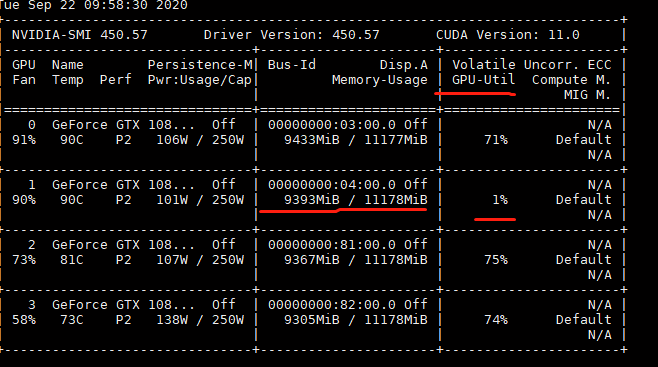Click GPU 0 memory 9433MiB / 11177MiB
658x367 pixels.
pos(356,140)
